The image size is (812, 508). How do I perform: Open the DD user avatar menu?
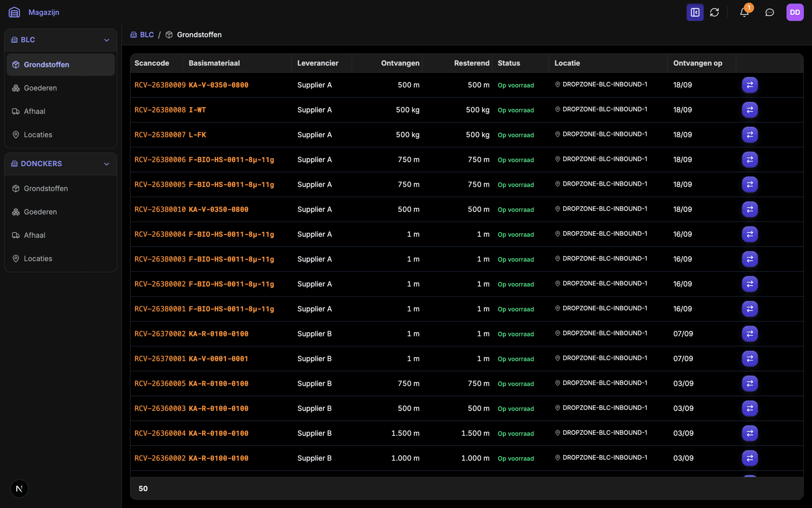(x=795, y=12)
